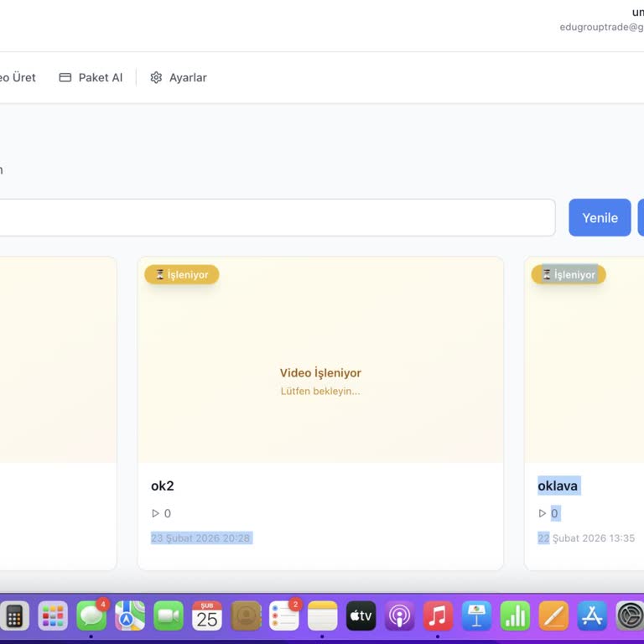
Task: Click date 23 Şubat 2026 20:28
Action: pos(200,538)
